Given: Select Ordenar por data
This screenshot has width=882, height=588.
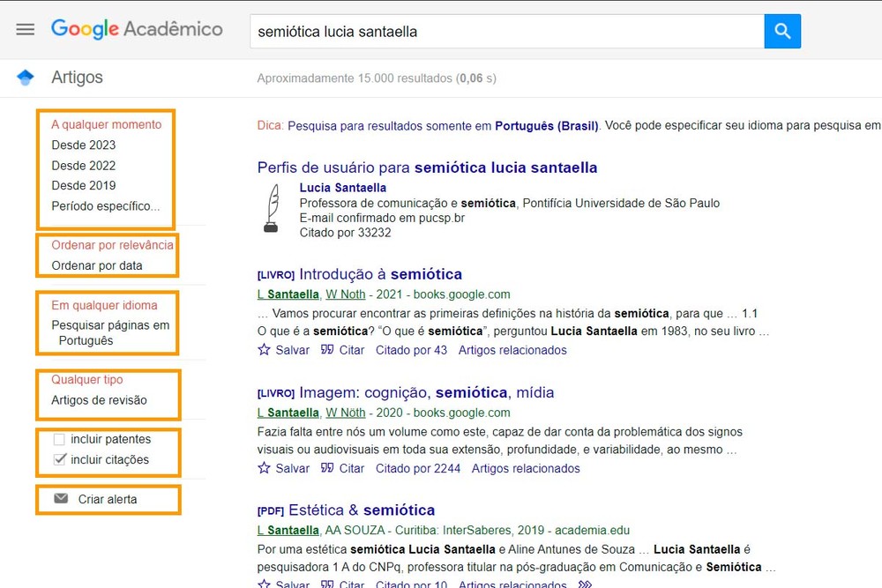Looking at the screenshot, I should pos(97,265).
